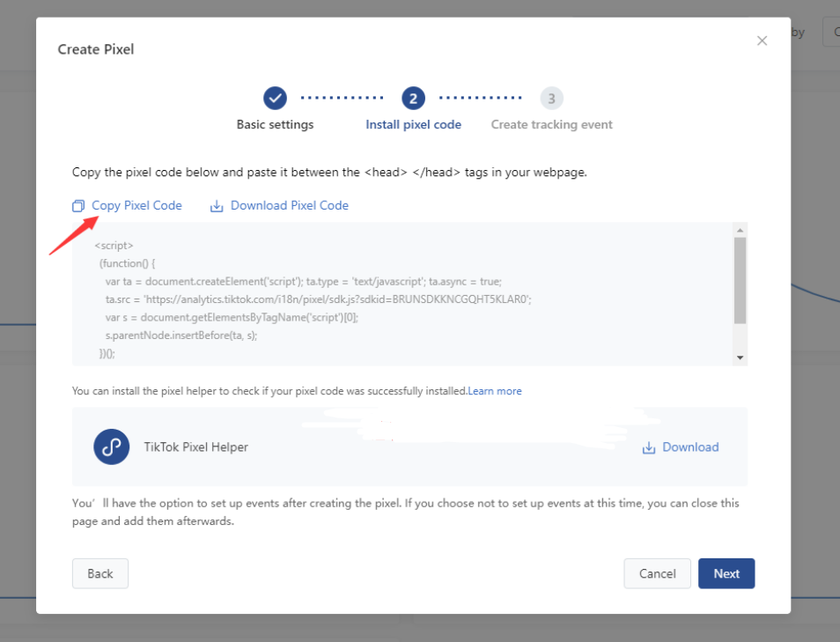Select the completed Basic settings step checkmark

coord(275,98)
